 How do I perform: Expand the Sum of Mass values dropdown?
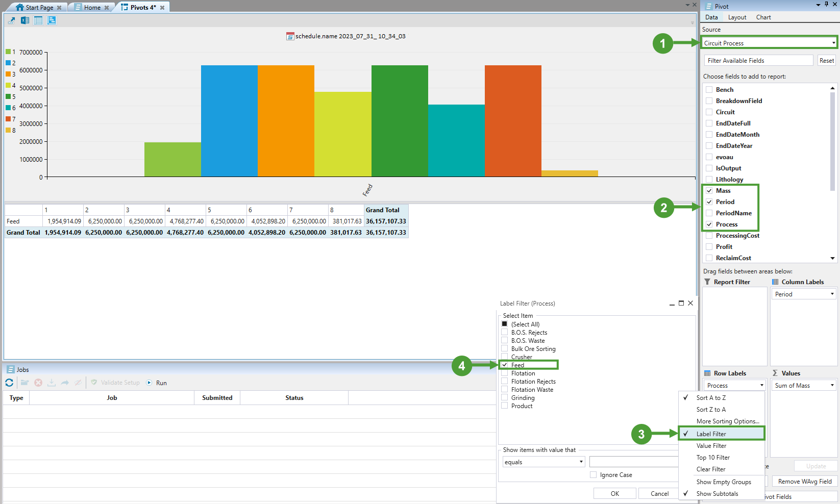[x=832, y=386]
